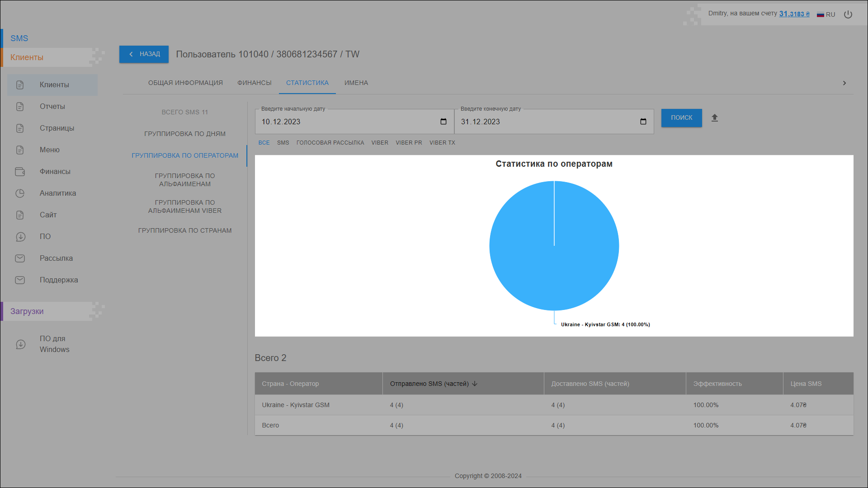
Task: Click the Аналитика pie chart sidebar icon
Action: point(20,193)
